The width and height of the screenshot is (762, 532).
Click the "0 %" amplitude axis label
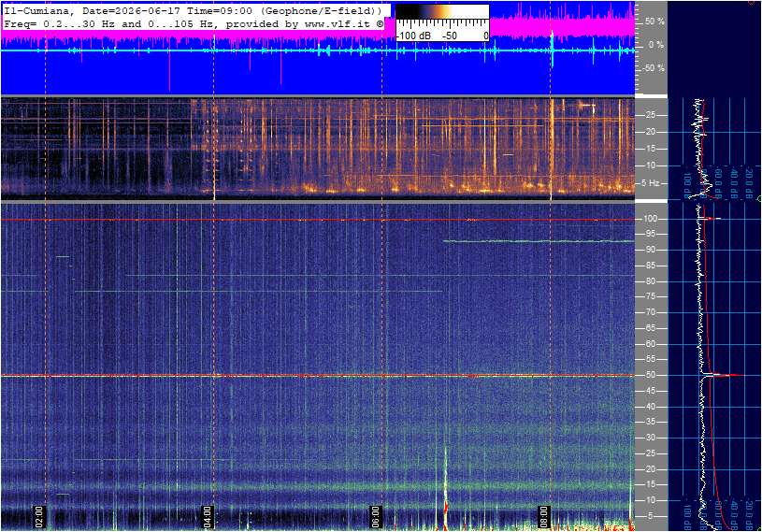click(655, 45)
